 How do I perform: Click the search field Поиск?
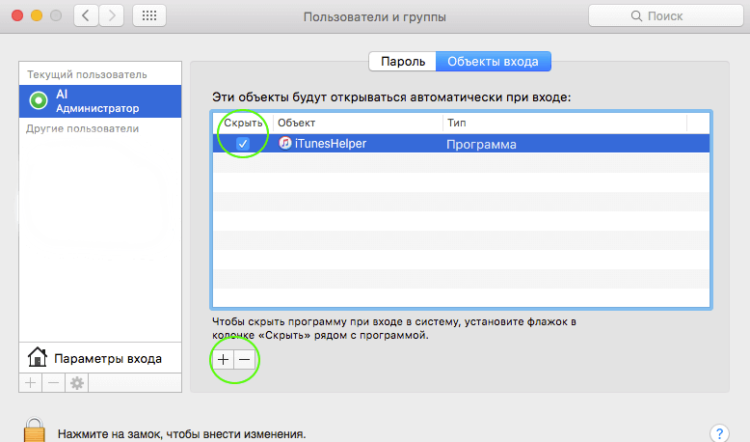coord(665,16)
